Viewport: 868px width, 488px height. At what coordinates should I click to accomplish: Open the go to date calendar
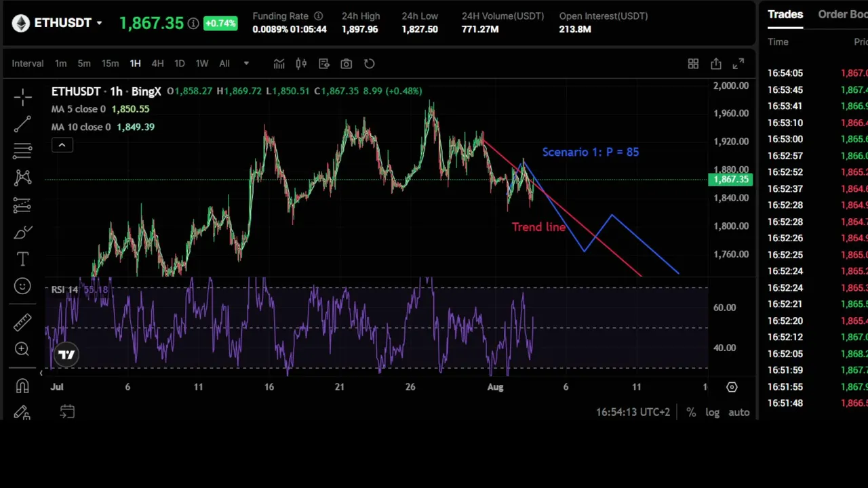tap(67, 411)
